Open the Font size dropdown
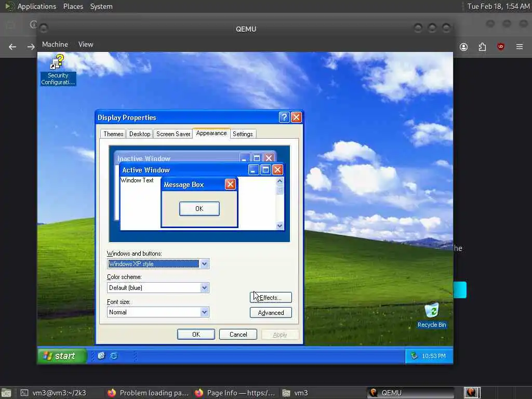 pos(204,312)
